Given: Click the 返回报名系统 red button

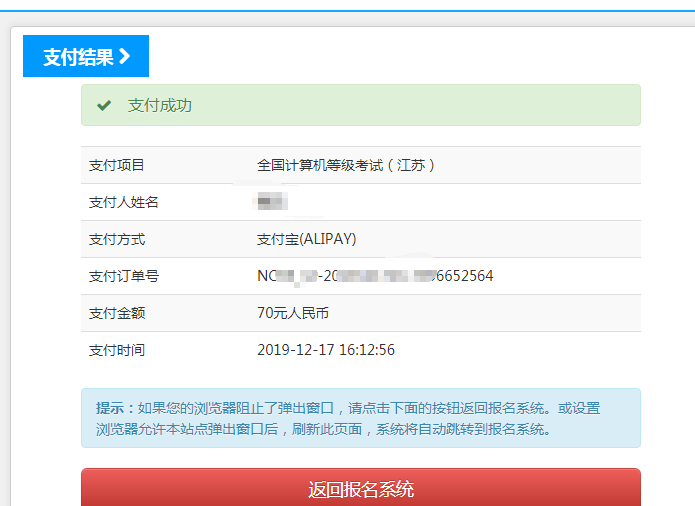Looking at the screenshot, I should [361, 489].
